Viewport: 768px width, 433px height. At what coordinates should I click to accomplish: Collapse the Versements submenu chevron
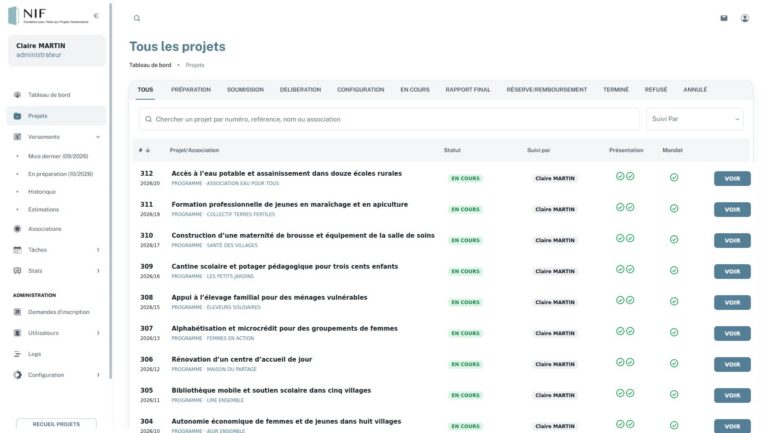[98, 137]
